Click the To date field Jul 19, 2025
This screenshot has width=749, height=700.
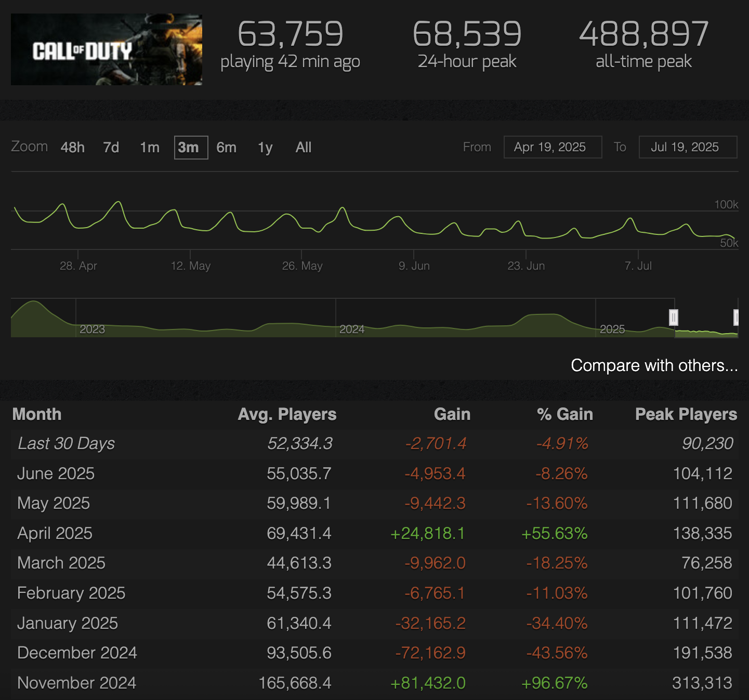688,147
